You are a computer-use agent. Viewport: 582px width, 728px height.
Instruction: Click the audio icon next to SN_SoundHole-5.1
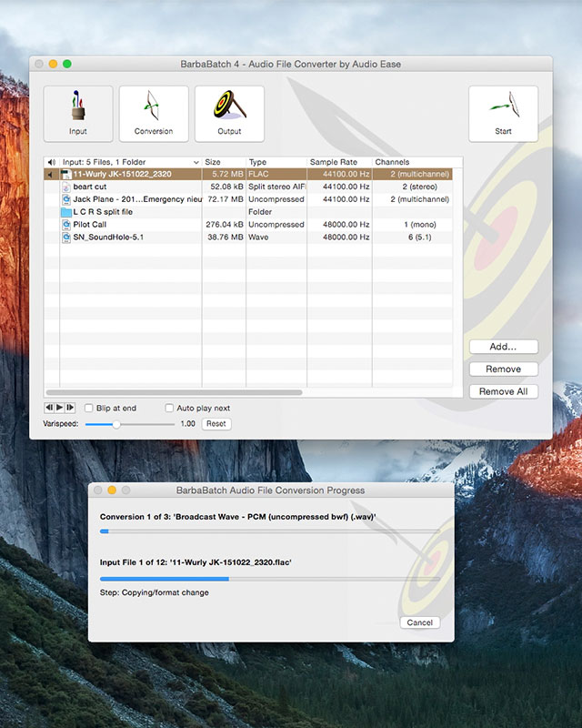click(65, 238)
